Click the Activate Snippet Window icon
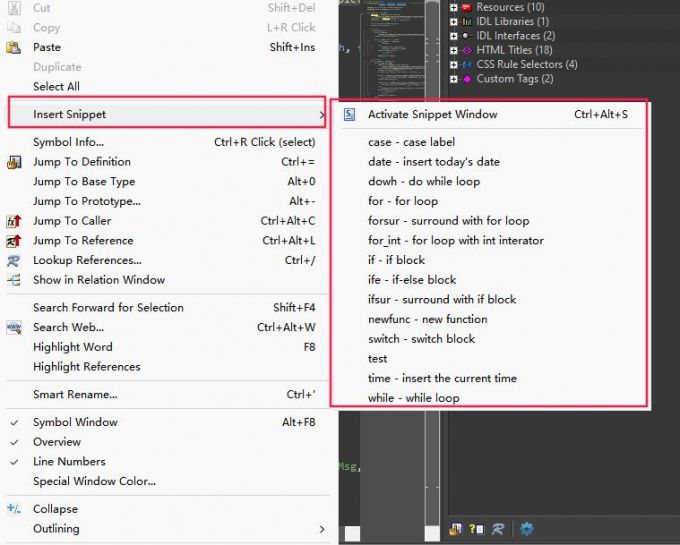 [349, 114]
